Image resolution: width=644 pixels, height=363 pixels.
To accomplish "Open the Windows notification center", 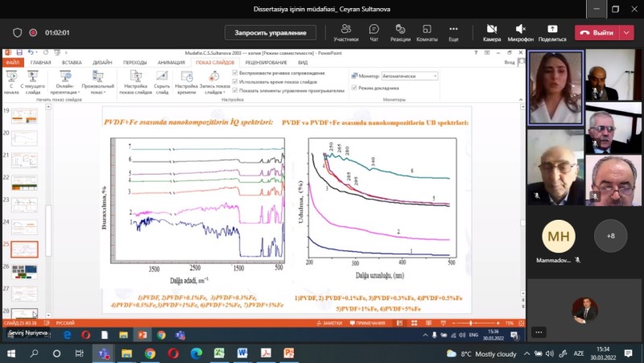I will 629,353.
